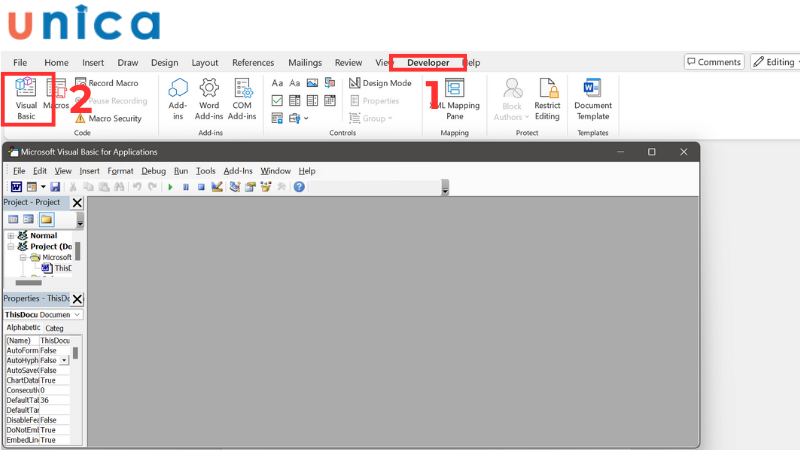Insert a Rich Text content control
Screen dimensions: 800x450
(x=277, y=83)
